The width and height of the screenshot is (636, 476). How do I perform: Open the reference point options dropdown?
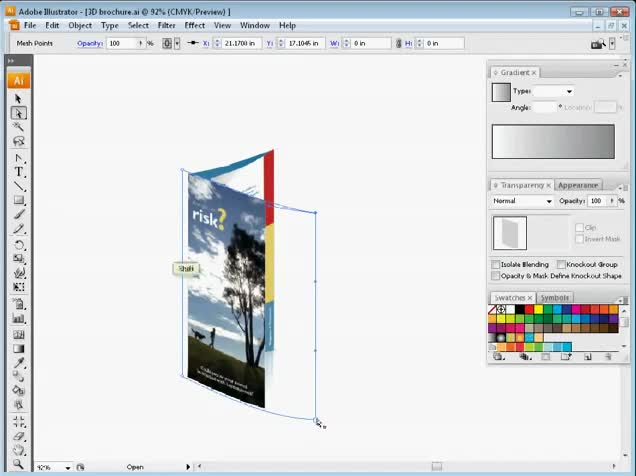pos(177,43)
